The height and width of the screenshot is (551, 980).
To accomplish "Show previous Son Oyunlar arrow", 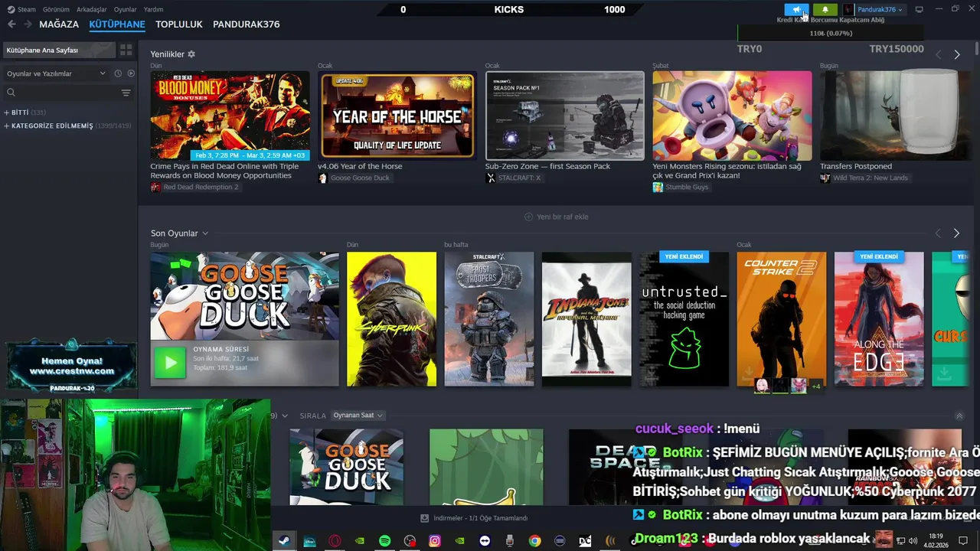I will pyautogui.click(x=938, y=233).
